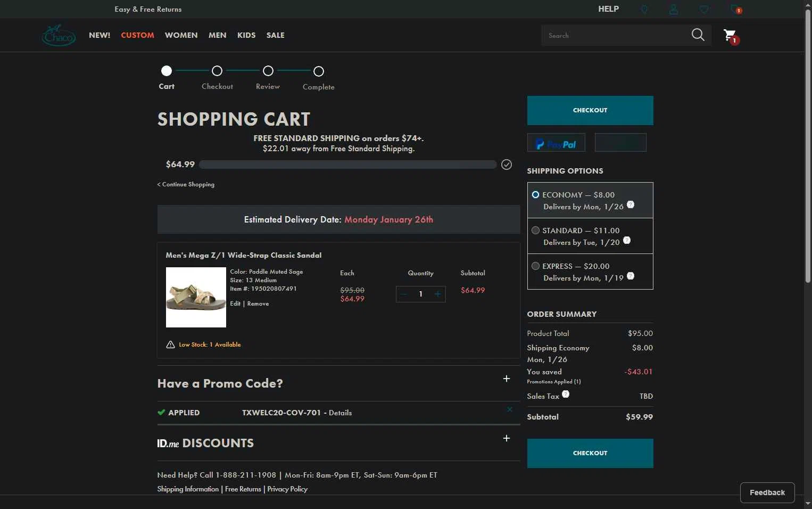Click Easy & Free Returns banner text

pyautogui.click(x=148, y=9)
